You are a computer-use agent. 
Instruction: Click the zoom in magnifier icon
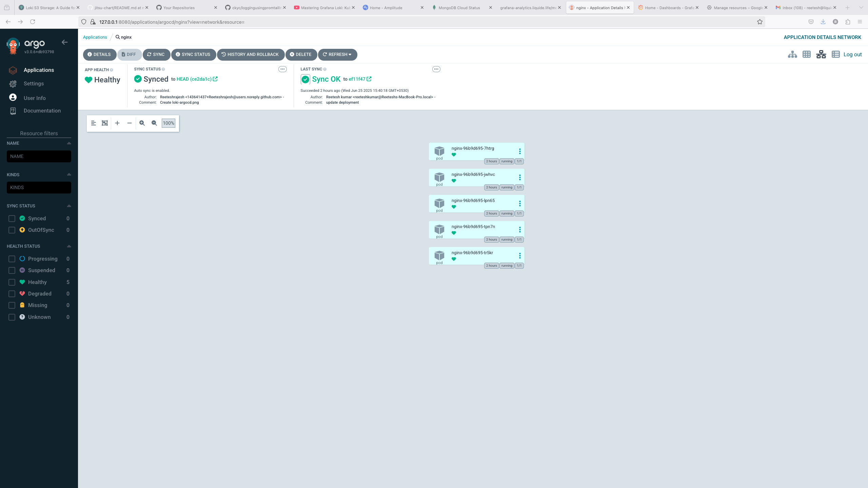(x=142, y=123)
